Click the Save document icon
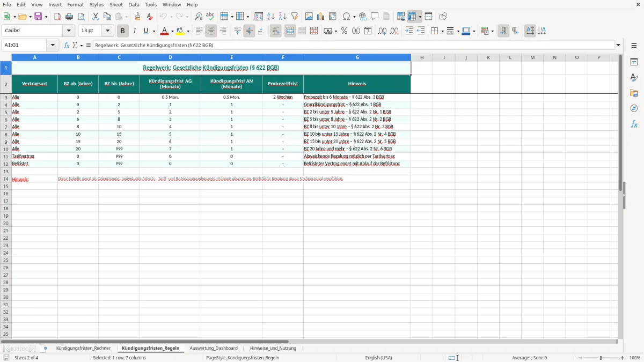 point(38,17)
